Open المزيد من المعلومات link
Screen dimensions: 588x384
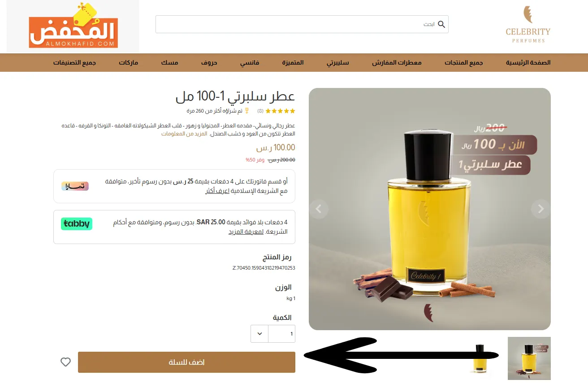[184, 134]
